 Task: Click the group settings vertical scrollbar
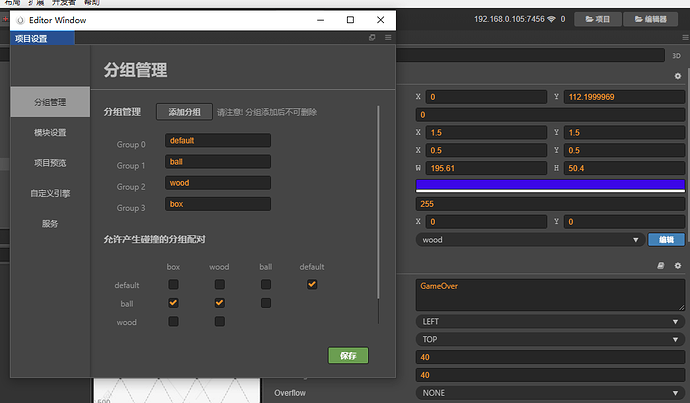tap(378, 202)
